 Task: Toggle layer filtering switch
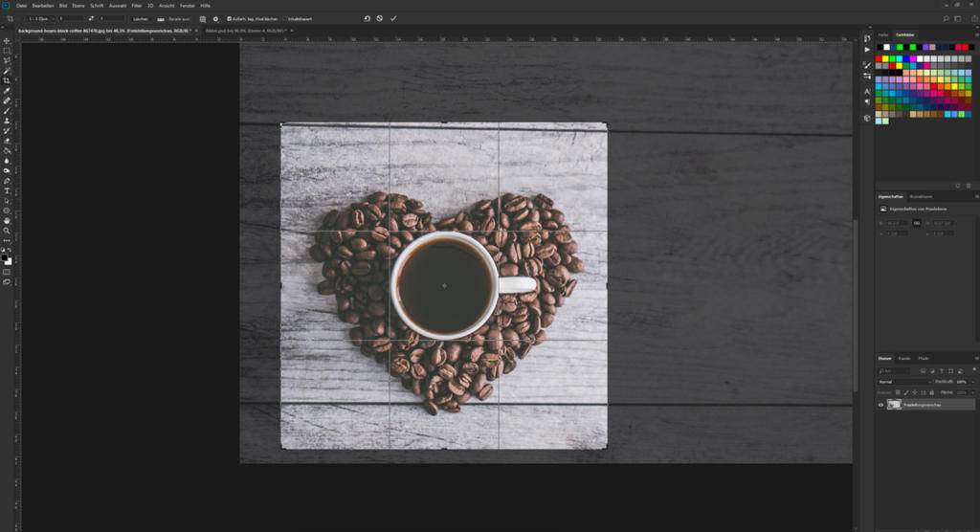pyautogui.click(x=973, y=370)
